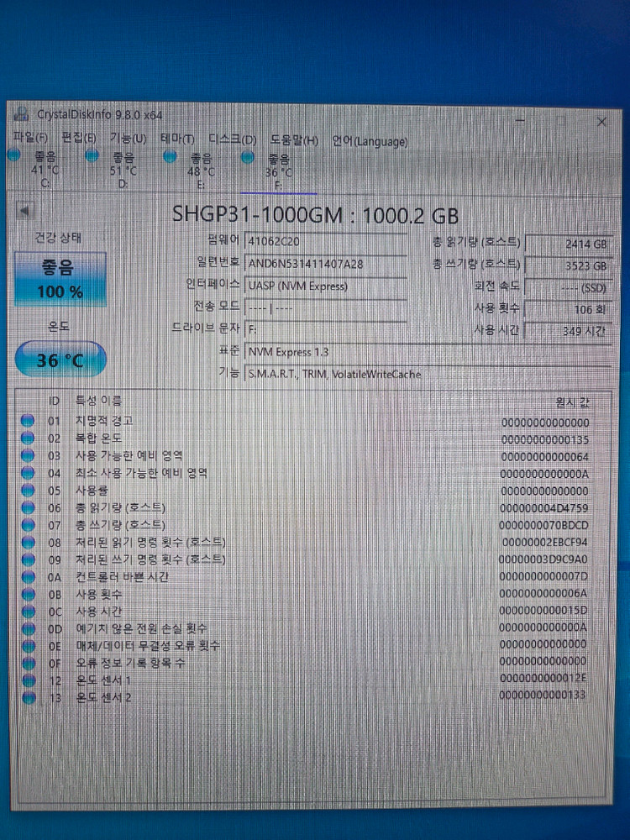Click the status dot for attribute 0B
This screenshot has height=840, width=630.
coord(28,594)
